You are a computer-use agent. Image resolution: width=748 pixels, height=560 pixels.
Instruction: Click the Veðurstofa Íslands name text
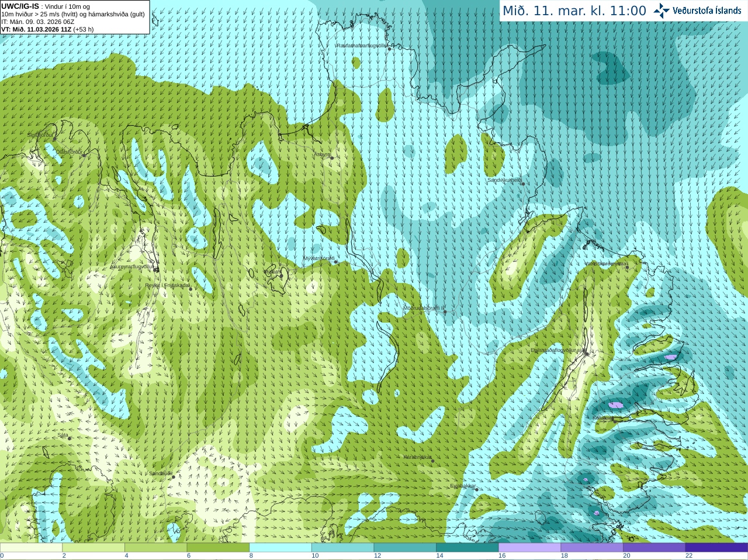tap(707, 11)
